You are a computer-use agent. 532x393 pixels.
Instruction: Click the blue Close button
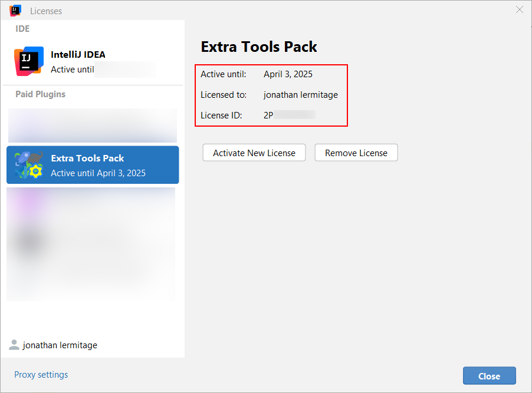[x=490, y=376]
